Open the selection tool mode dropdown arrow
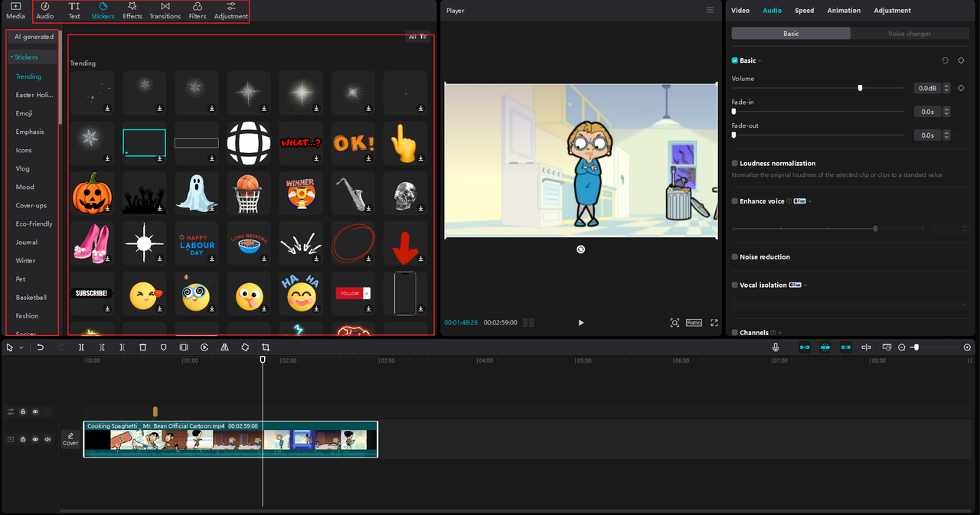980x515 pixels. click(x=21, y=347)
